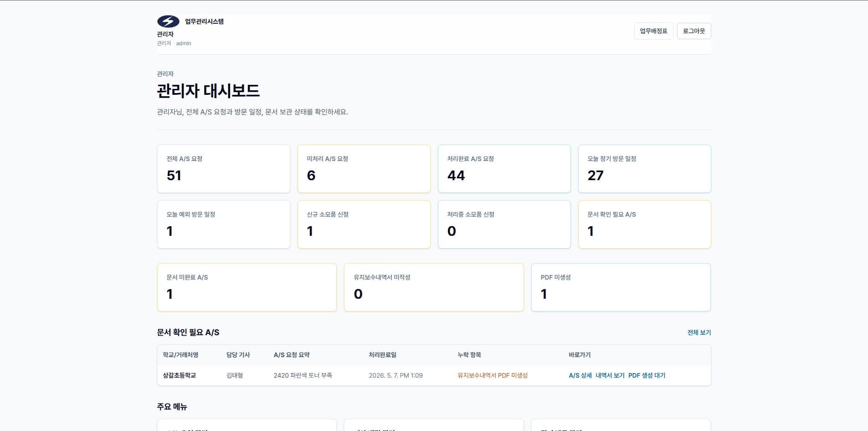The width and height of the screenshot is (868, 431).
Task: Click the 처리완료일 column header
Action: 382,355
